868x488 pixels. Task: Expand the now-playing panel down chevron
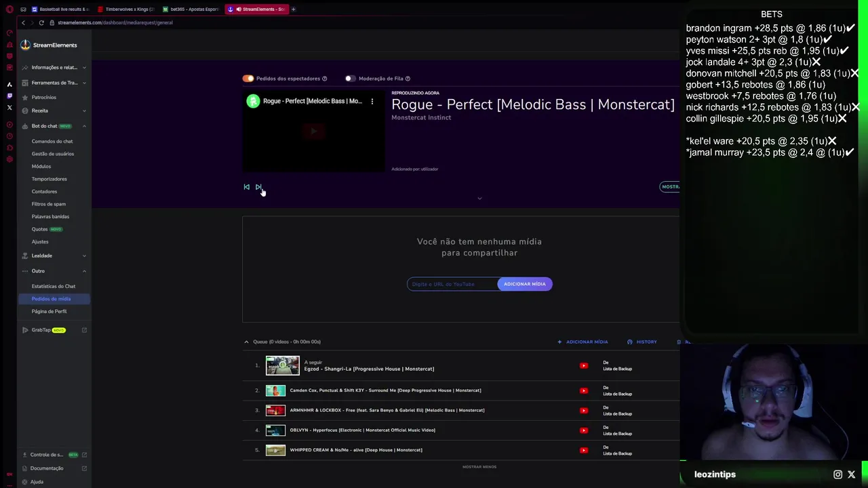pyautogui.click(x=479, y=199)
